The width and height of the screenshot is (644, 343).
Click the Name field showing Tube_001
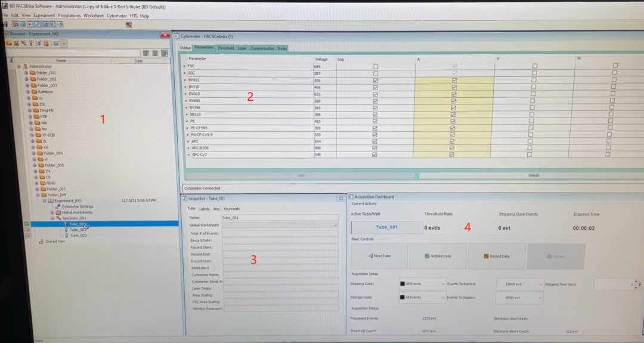point(280,218)
